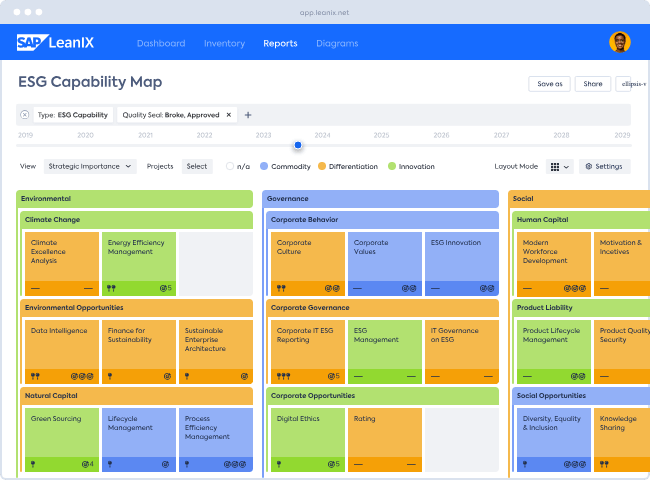The height and width of the screenshot is (480, 650).
Task: Toggle the Differentiation legend option
Action: tap(322, 166)
